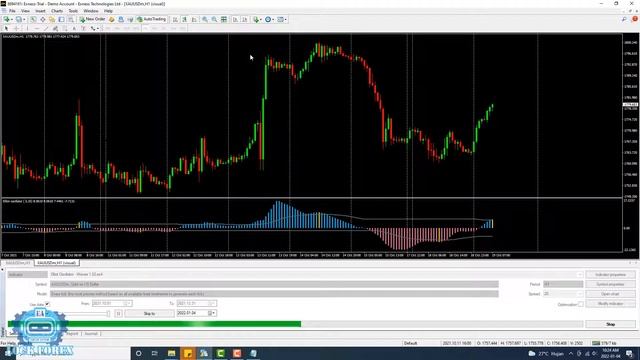
Task: Enable the Optimization checkbox
Action: click(x=580, y=304)
